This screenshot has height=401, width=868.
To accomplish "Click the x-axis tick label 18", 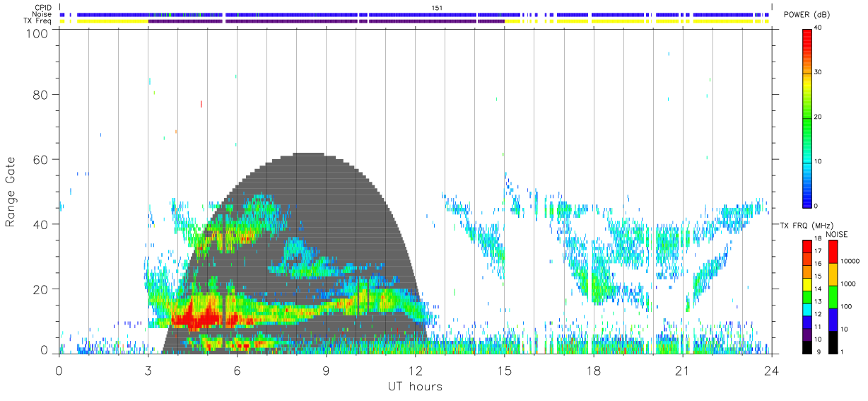I will [593, 370].
